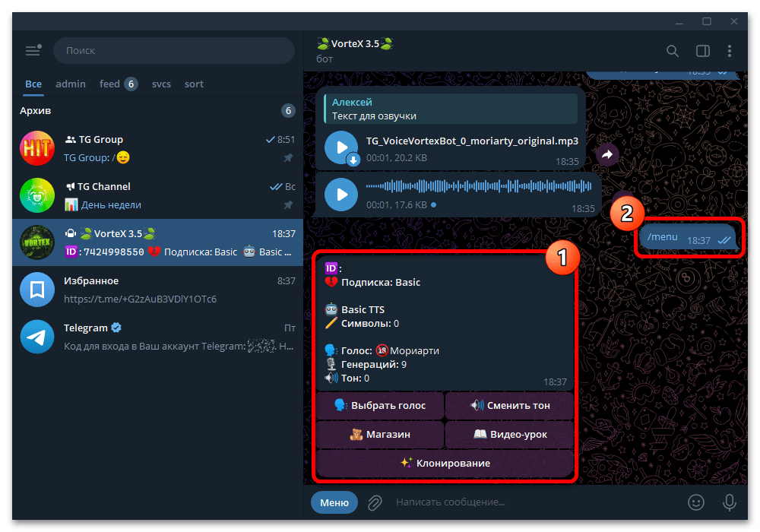Screen dimensions: 760x532
Task: Forward the audio message with share arrow
Action: click(607, 154)
